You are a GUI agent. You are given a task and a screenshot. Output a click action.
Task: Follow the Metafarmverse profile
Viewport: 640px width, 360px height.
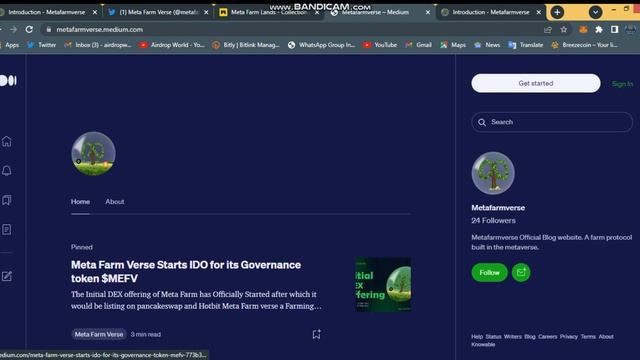click(489, 272)
